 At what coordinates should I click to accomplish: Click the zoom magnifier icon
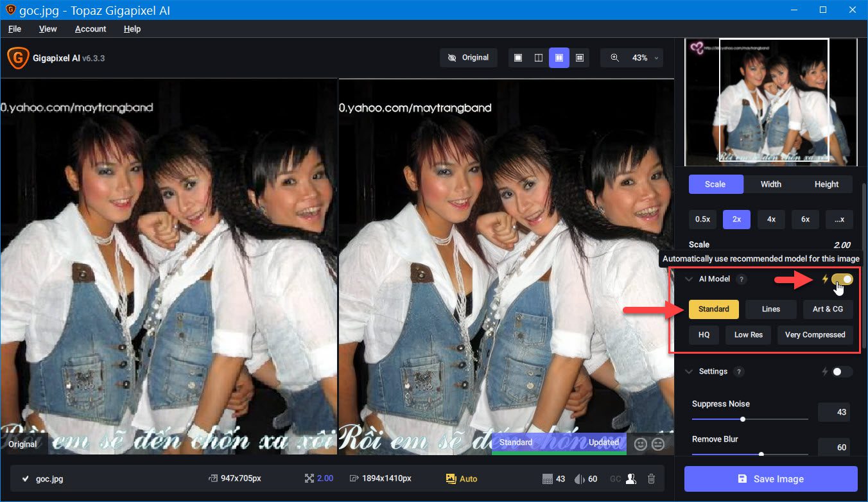tap(614, 58)
